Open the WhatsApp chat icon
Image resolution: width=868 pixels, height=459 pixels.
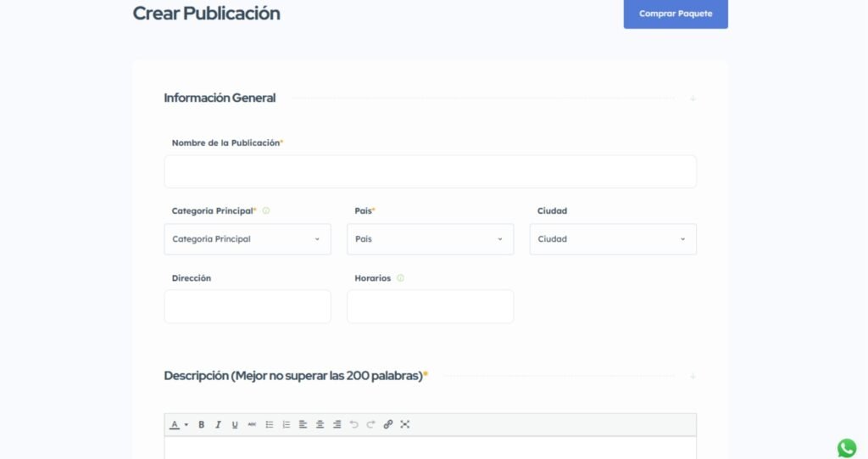[847, 448]
